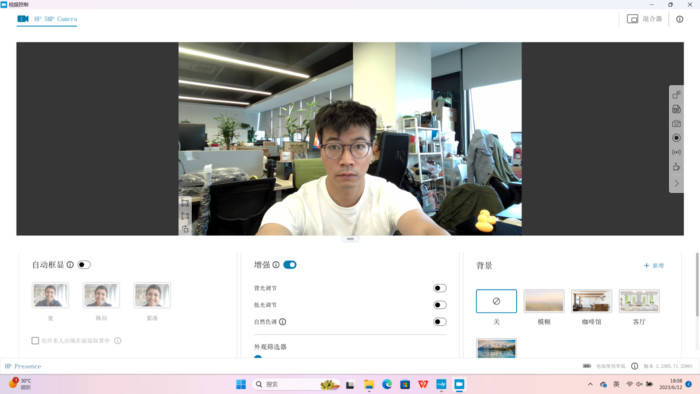Viewport: 700px width, 394px height.
Task: Select the HP 5MP Camera tab
Action: tap(47, 19)
